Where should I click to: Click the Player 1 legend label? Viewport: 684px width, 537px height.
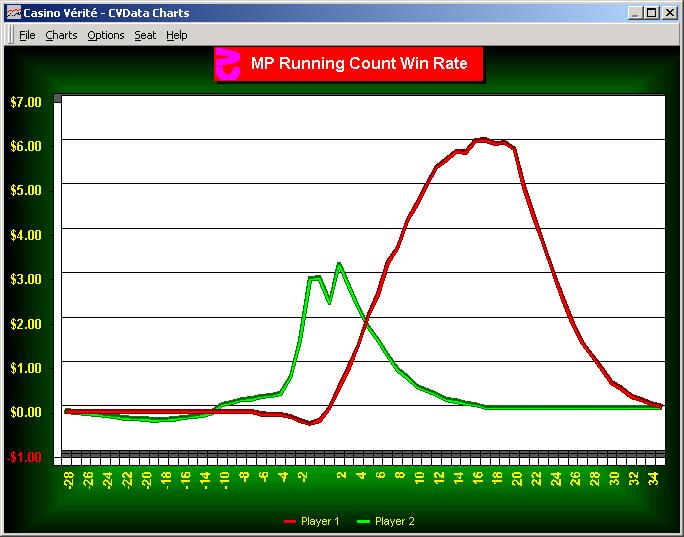(x=320, y=522)
